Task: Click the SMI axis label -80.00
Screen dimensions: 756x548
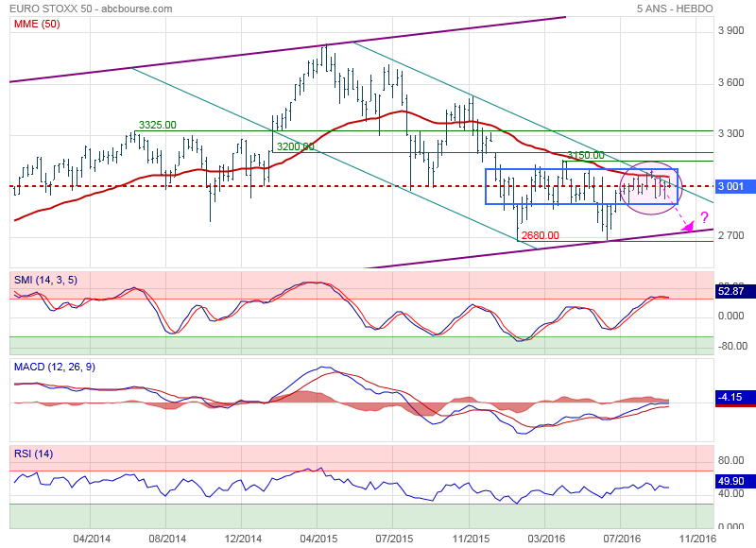Action: (732, 346)
